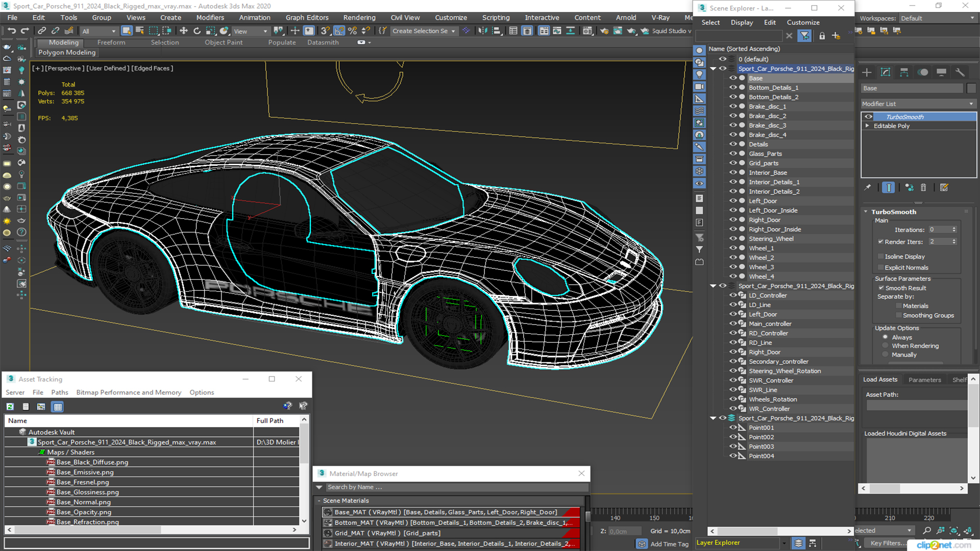Click the Mirror tool icon
This screenshot has height=551, width=980.
482,31
